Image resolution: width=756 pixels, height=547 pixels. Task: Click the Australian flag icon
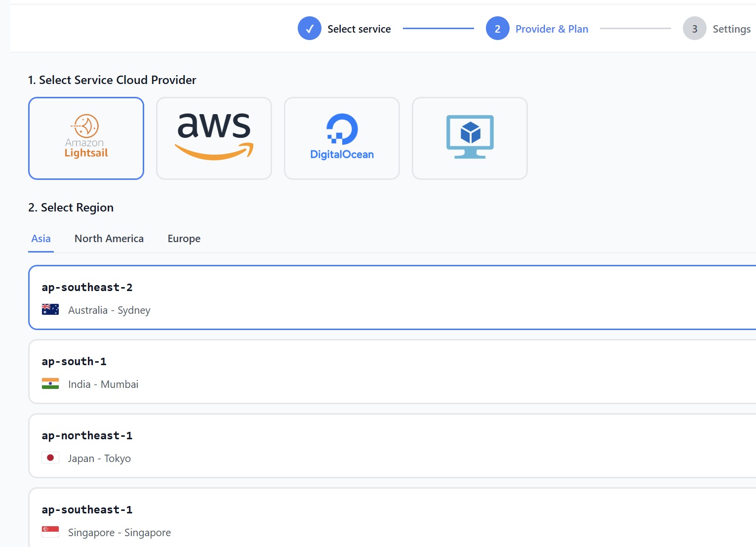click(x=50, y=309)
